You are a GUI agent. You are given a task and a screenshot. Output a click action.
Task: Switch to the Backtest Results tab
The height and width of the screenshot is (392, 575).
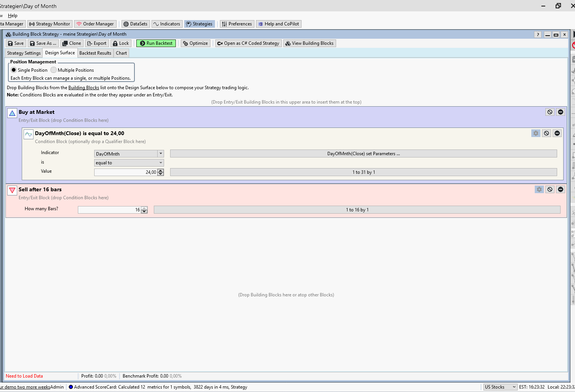(x=95, y=53)
